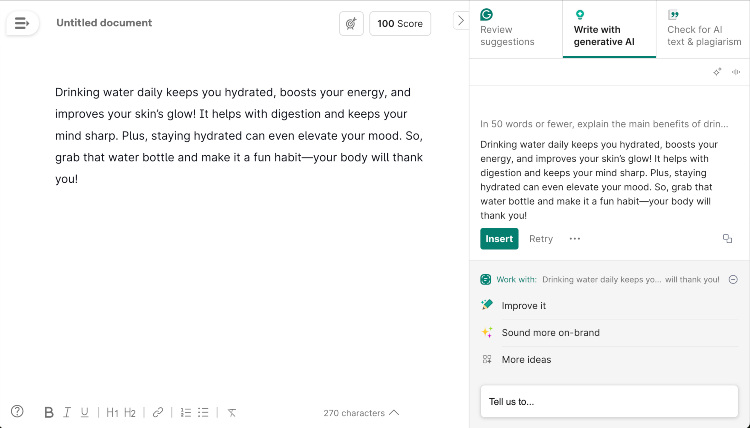Click the Grammarly G logo on Review suggestions
The image size is (750, 428).
pos(486,14)
